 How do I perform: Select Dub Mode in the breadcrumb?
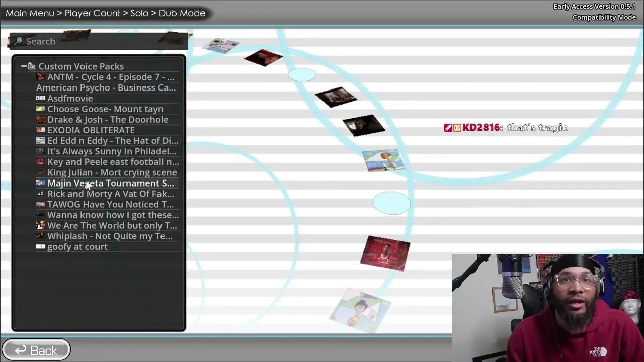(182, 13)
